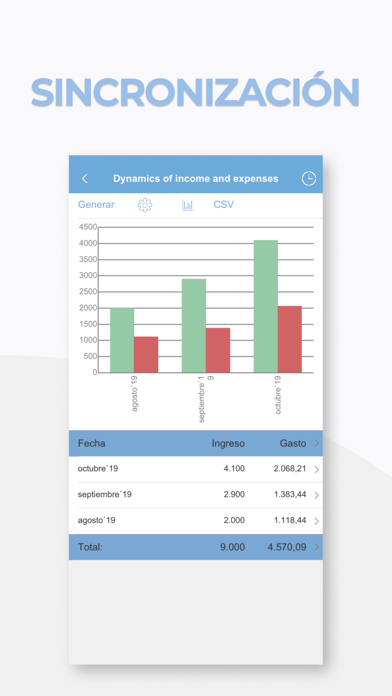
Task: Tap the 9.000 total income value
Action: click(x=233, y=547)
